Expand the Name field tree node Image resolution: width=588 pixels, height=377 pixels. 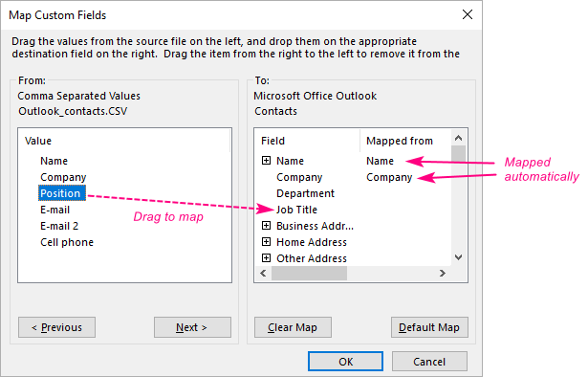pyautogui.click(x=266, y=161)
